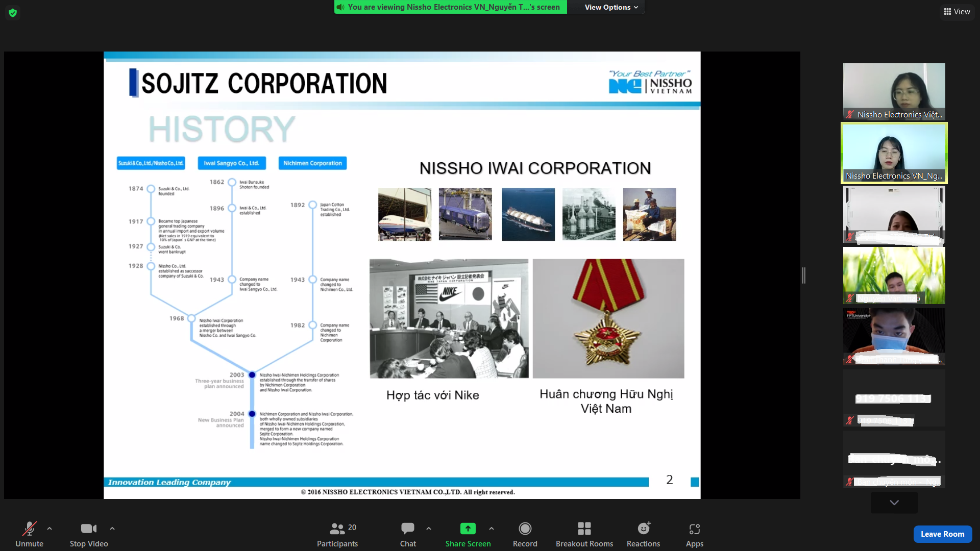Viewport: 980px width, 551px height.
Task: Change layout with the View button
Action: (x=957, y=11)
